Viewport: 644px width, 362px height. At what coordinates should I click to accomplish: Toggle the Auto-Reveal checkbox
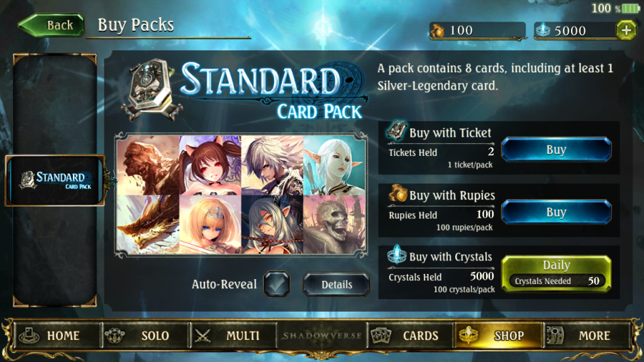click(x=277, y=284)
